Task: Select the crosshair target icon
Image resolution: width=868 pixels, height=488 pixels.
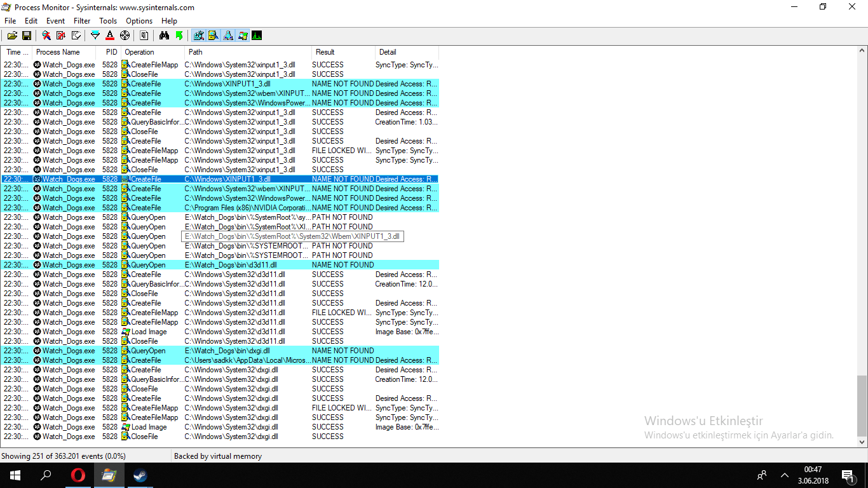Action: (125, 36)
